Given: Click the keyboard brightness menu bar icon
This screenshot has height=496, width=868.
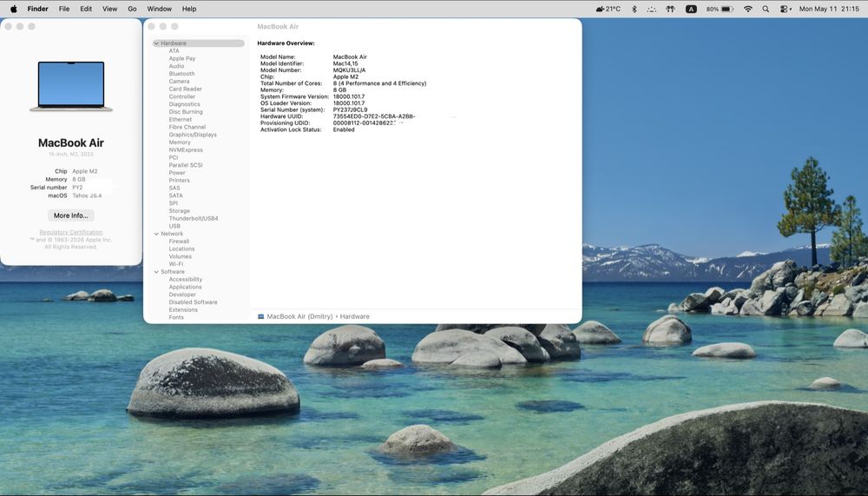Looking at the screenshot, I should (x=652, y=9).
